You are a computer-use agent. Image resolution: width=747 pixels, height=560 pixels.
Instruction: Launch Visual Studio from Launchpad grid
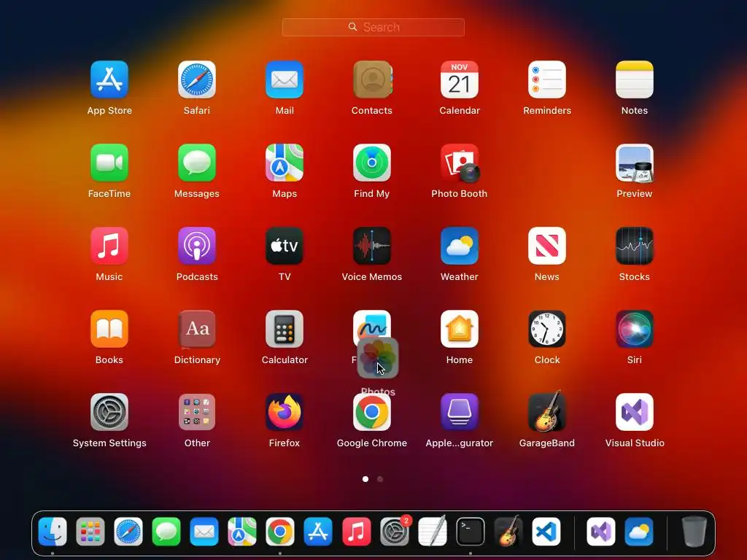(635, 412)
